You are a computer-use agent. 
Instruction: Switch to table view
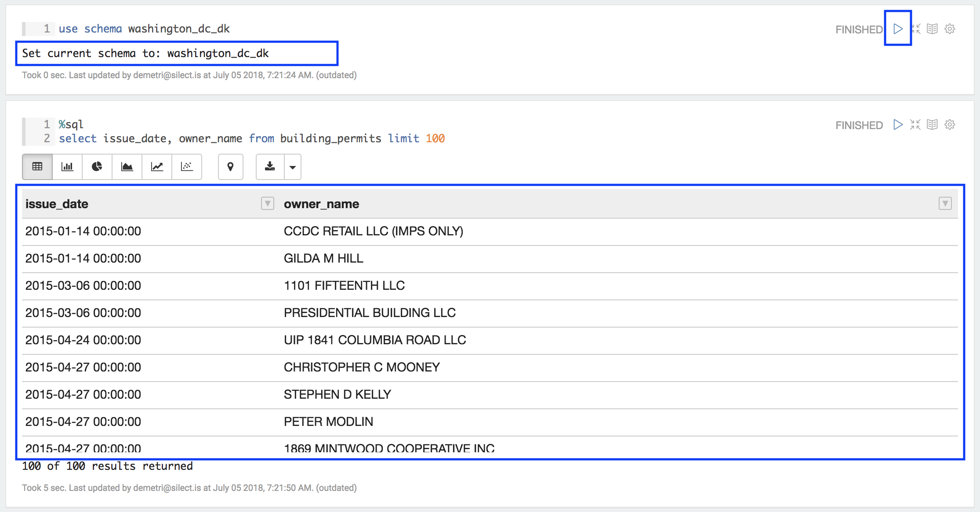tap(37, 166)
